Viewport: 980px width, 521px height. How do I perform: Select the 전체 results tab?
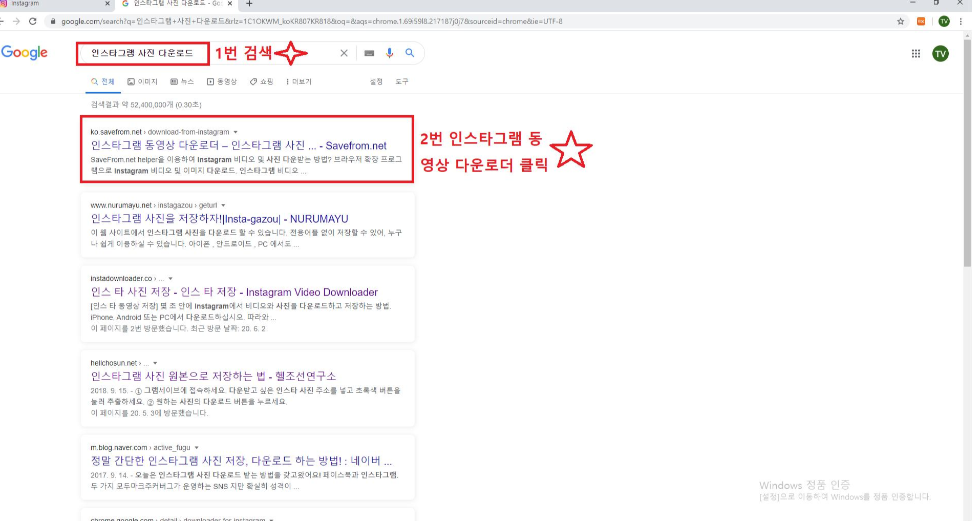103,82
